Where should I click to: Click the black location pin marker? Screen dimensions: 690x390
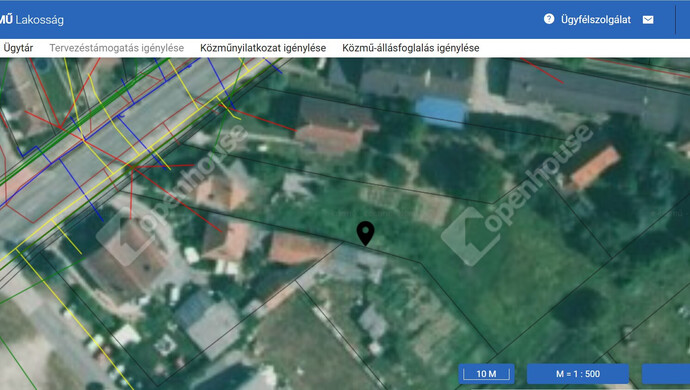point(365,234)
